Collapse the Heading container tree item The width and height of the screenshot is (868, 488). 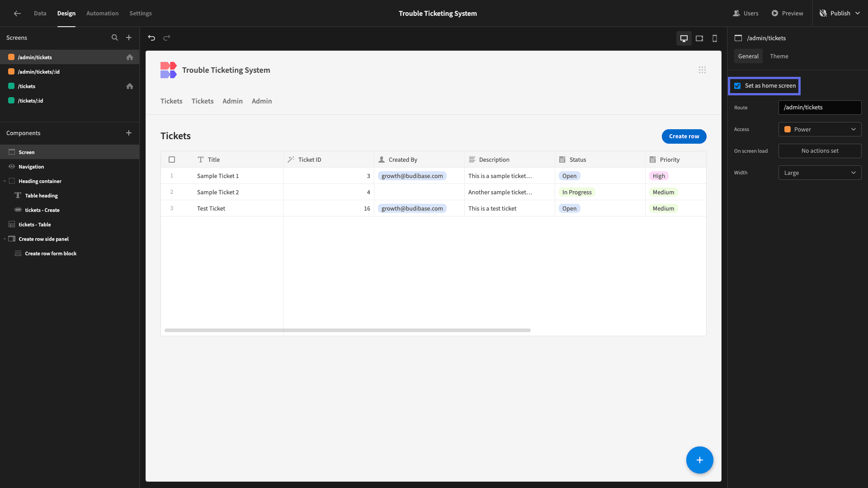[x=5, y=181]
